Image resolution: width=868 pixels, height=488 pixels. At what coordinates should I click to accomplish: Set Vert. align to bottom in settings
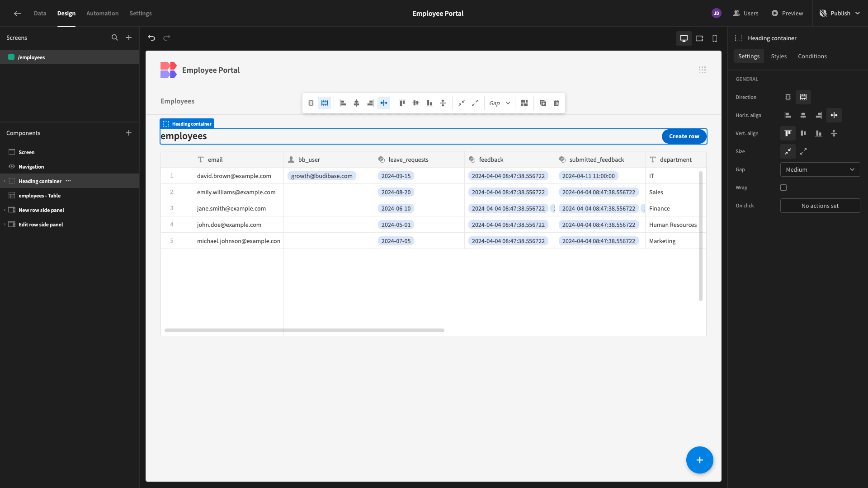point(819,133)
